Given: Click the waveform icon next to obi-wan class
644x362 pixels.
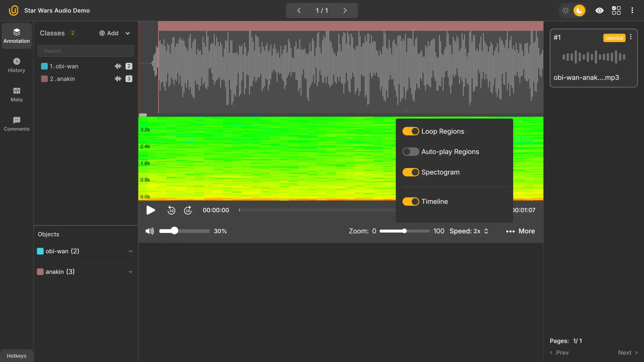Looking at the screenshot, I should pyautogui.click(x=118, y=66).
